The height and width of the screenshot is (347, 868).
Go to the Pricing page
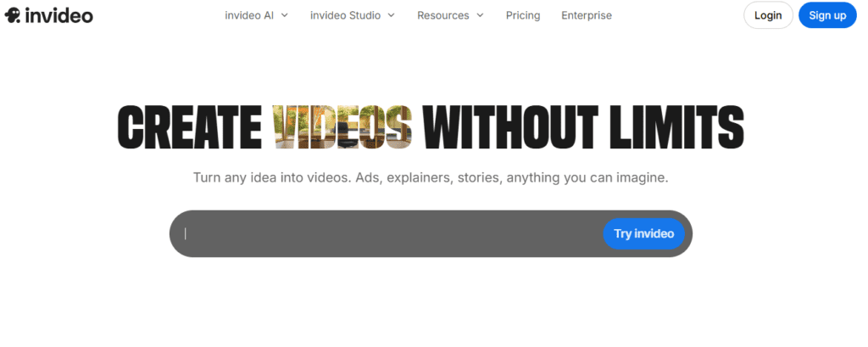[522, 15]
